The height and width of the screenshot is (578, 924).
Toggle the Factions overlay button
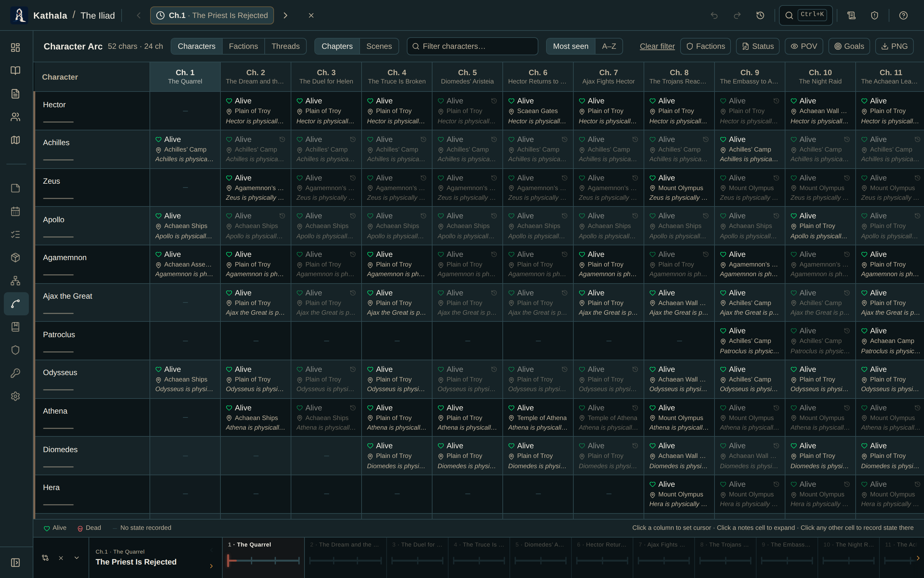click(x=706, y=46)
